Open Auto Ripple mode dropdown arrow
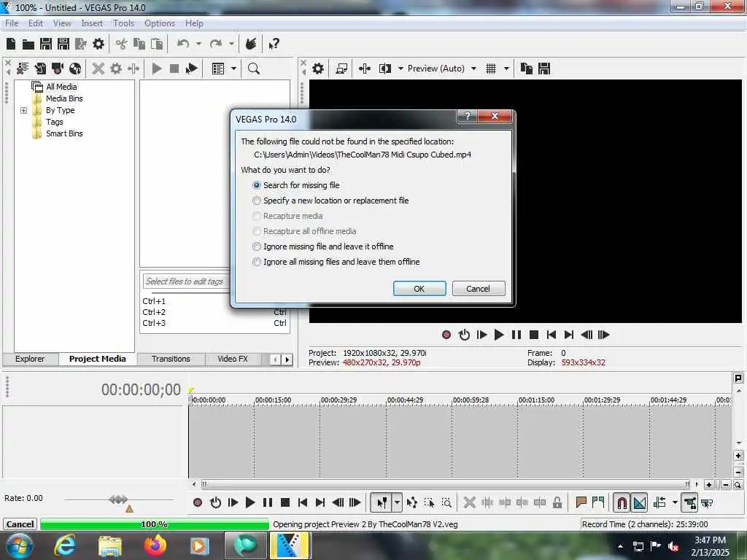 (x=675, y=502)
